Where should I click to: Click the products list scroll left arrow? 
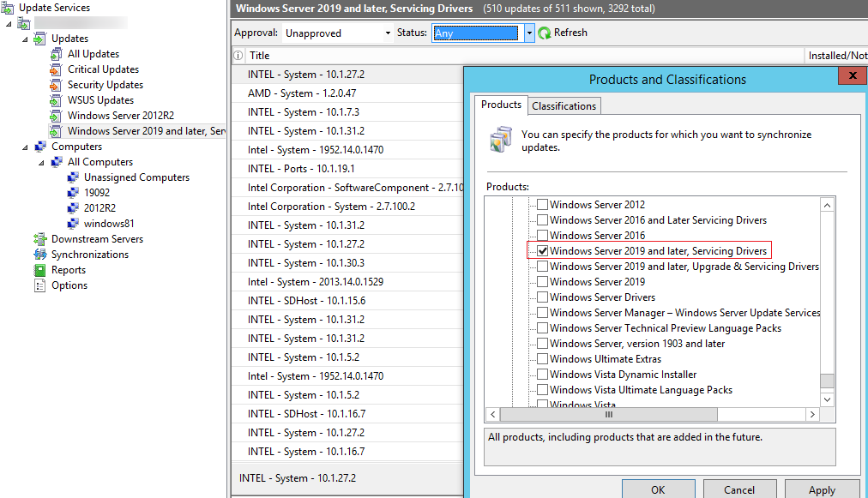point(492,415)
